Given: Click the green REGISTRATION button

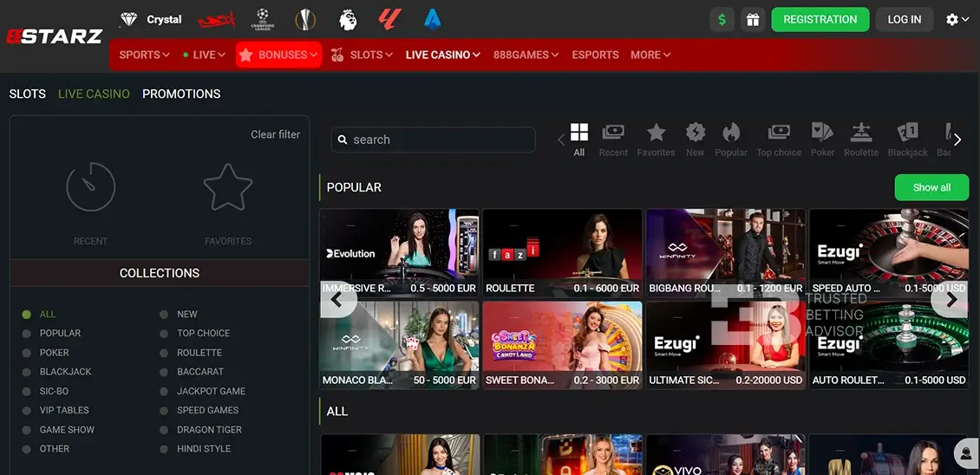Looking at the screenshot, I should (x=820, y=19).
